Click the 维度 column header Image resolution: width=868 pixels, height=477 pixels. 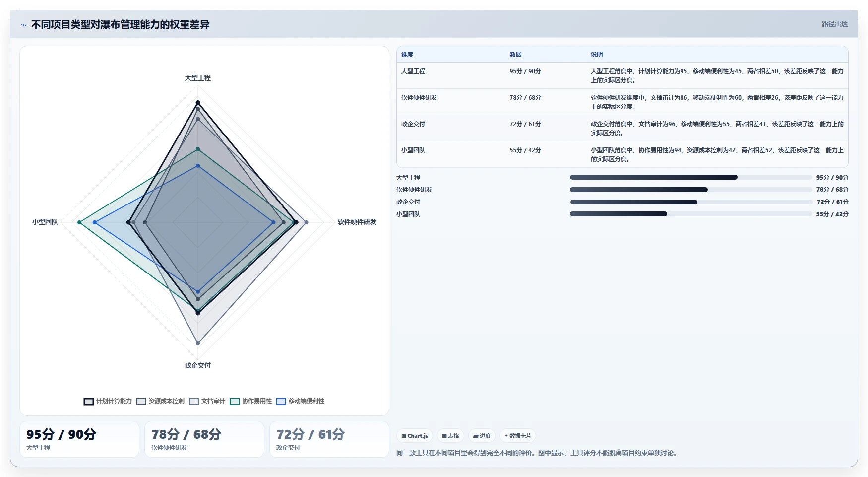[407, 55]
